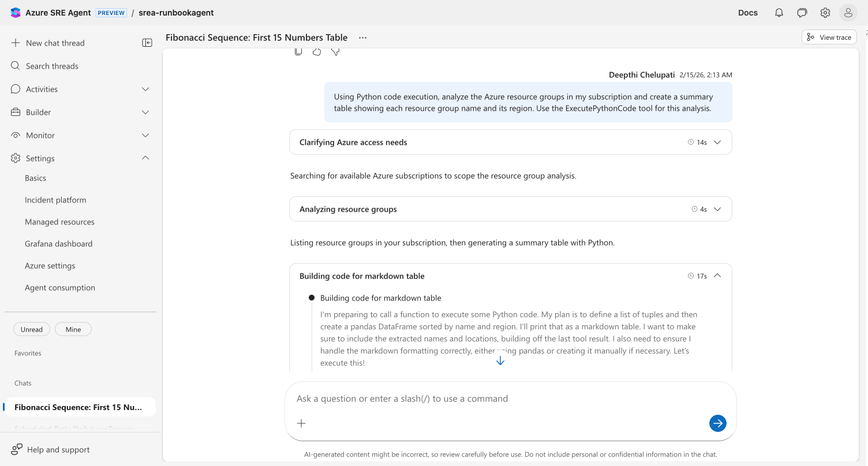868x466 pixels.
Task: Focus the Ask a question input box
Action: (510, 399)
